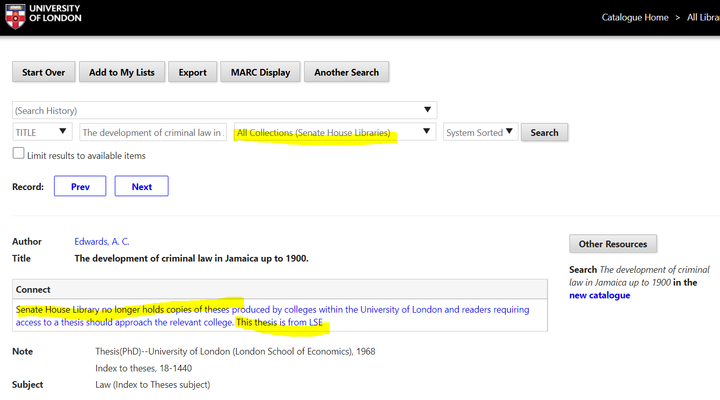Click Law (Index to Theses subject) text
The image size is (720, 400).
153,385
